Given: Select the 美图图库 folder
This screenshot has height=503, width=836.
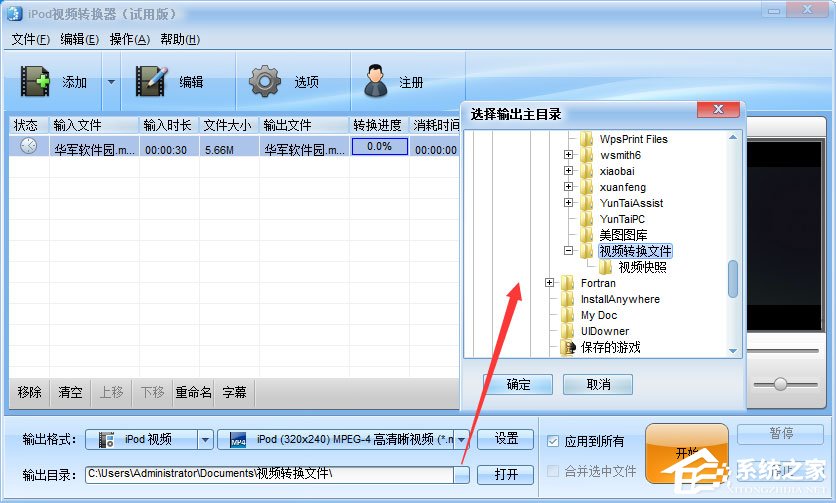Looking at the screenshot, I should [x=623, y=235].
